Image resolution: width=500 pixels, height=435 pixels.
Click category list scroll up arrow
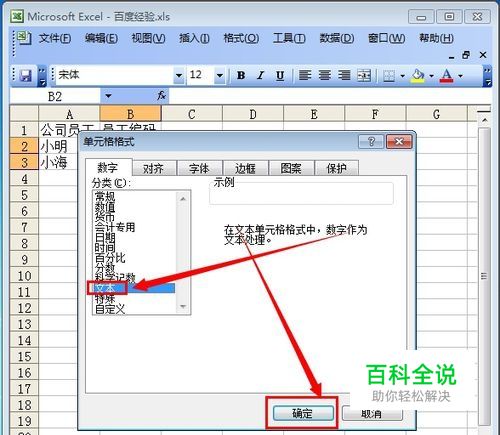point(183,199)
